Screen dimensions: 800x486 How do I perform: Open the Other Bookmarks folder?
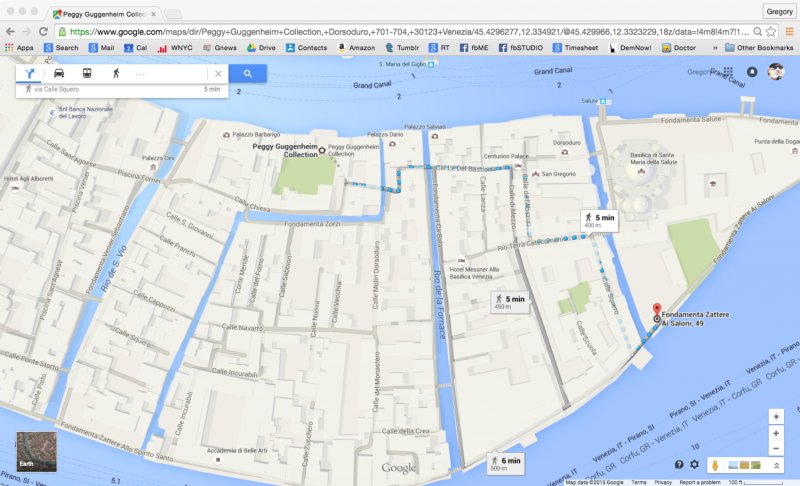click(759, 47)
